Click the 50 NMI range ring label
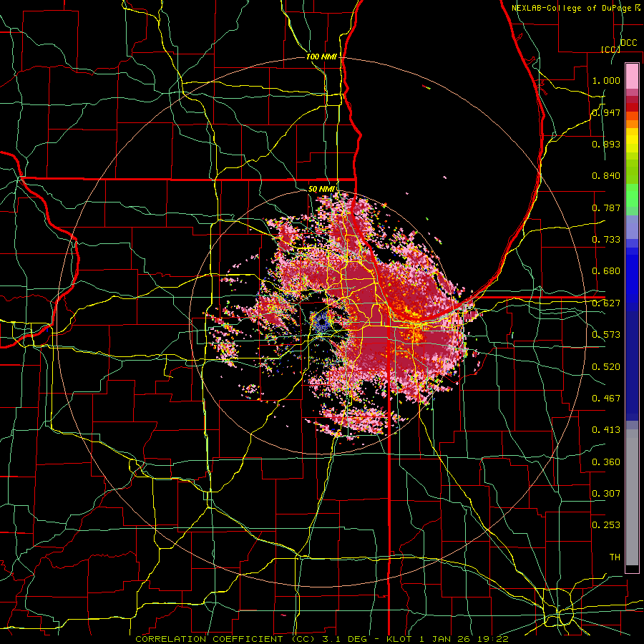Viewport: 644px width, 644px height. pyautogui.click(x=321, y=189)
